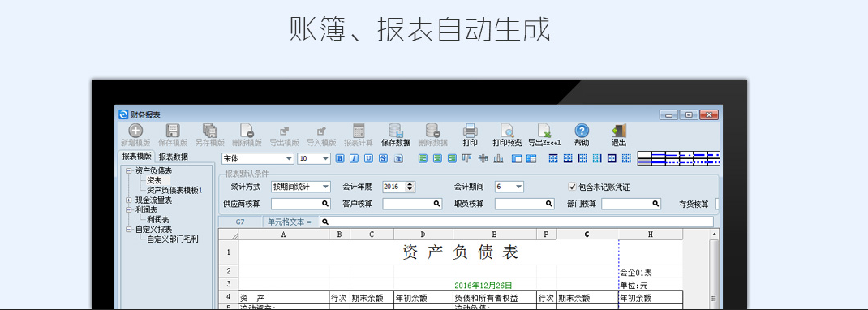Click the split cells table icon
The image size is (868, 310).
(531, 158)
